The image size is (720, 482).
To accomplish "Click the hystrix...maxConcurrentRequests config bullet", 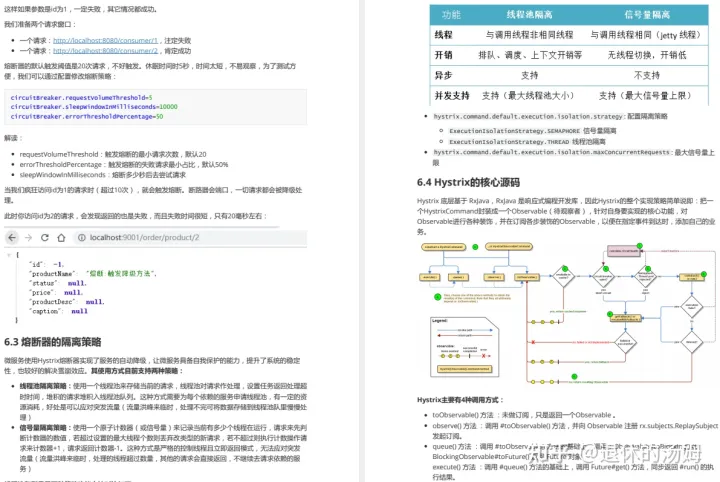I will point(574,157).
